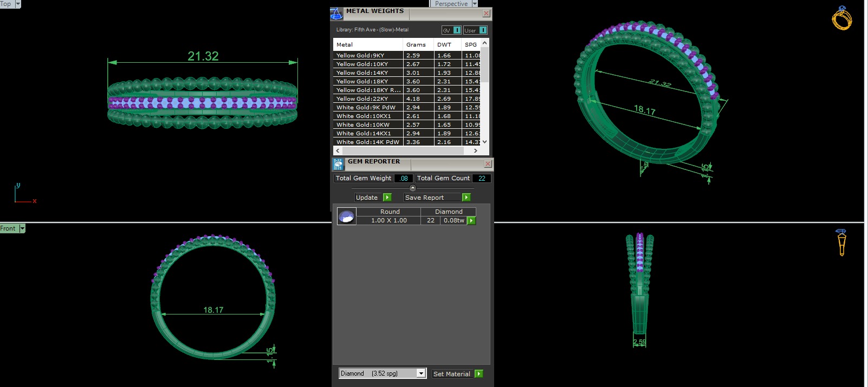Click the SPG column header

click(x=471, y=44)
